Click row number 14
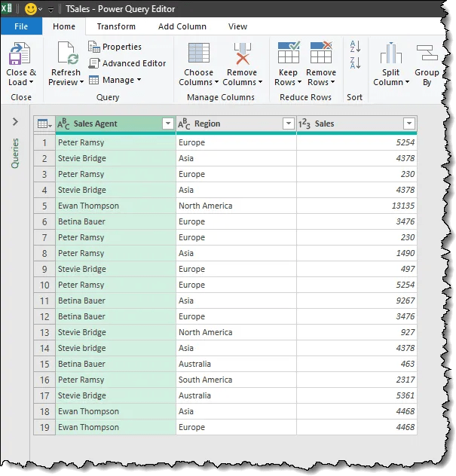This screenshot has height=476, width=456. coord(44,348)
